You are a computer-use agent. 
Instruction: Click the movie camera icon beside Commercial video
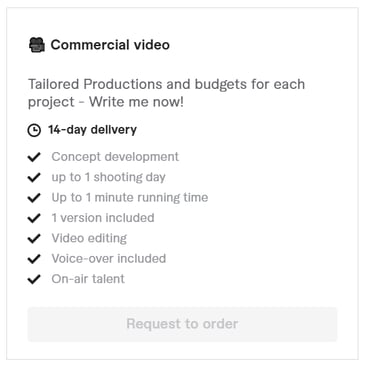(36, 45)
